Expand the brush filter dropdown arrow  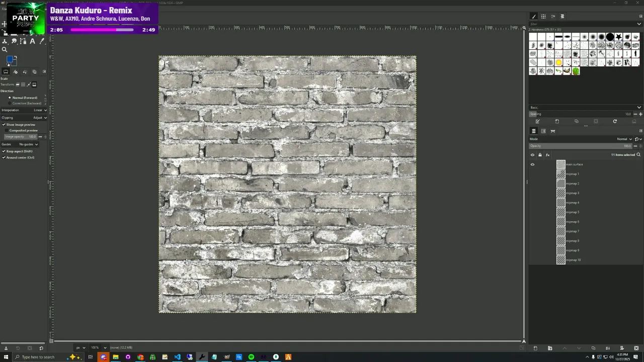pyautogui.click(x=639, y=24)
